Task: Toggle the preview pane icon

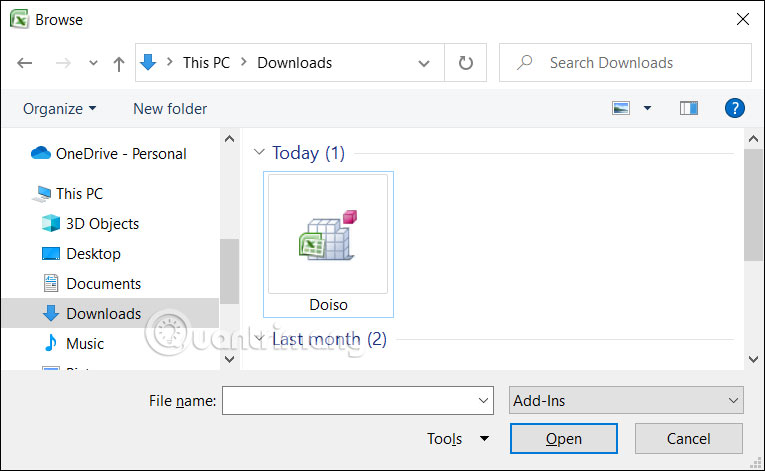Action: [688, 108]
